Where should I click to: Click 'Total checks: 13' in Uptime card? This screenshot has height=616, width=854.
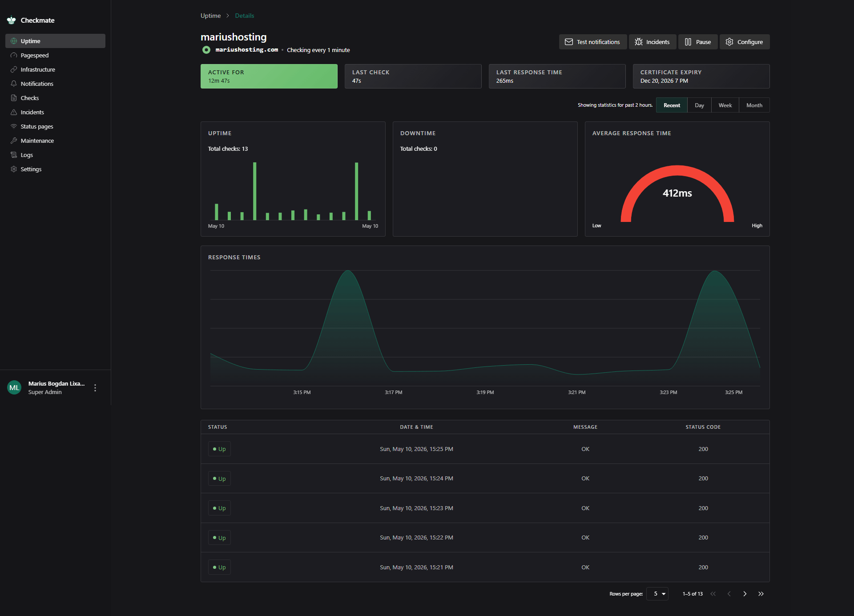[x=228, y=149]
